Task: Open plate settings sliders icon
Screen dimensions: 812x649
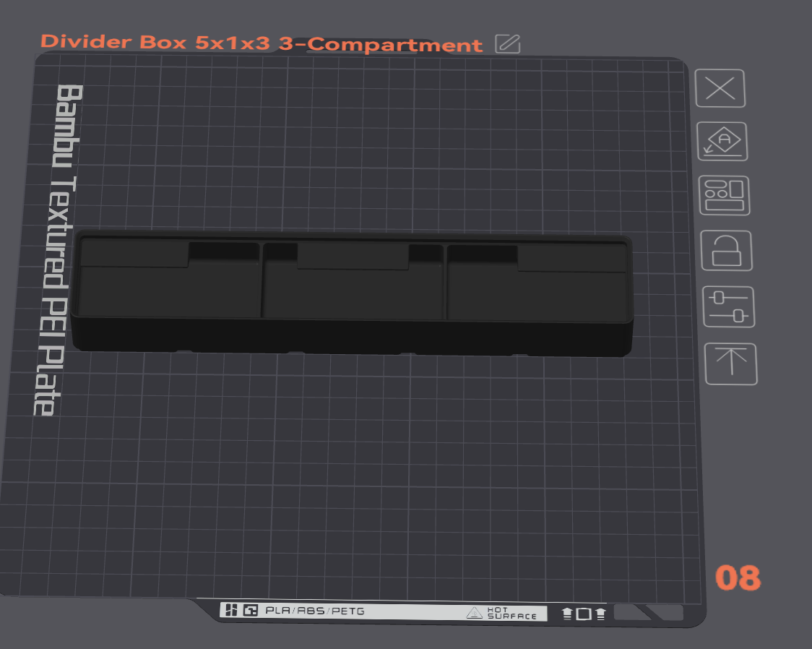Action: point(729,306)
